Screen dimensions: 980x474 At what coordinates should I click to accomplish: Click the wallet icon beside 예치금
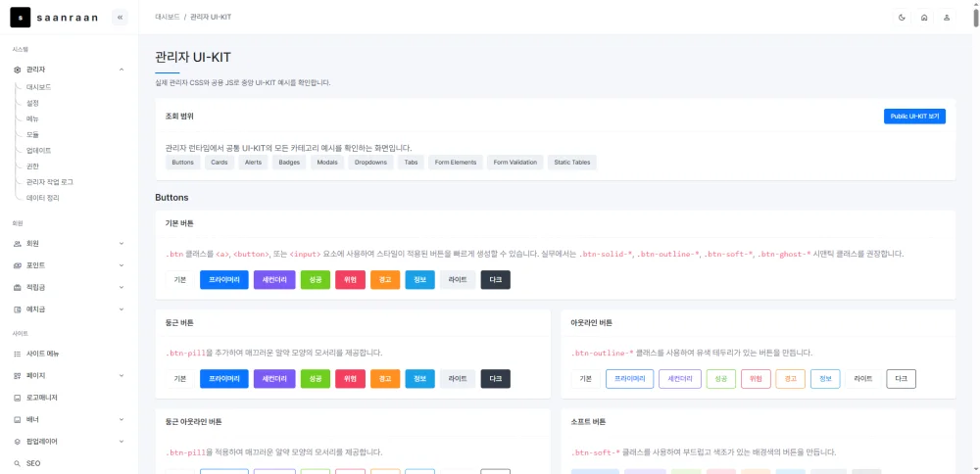(x=17, y=309)
